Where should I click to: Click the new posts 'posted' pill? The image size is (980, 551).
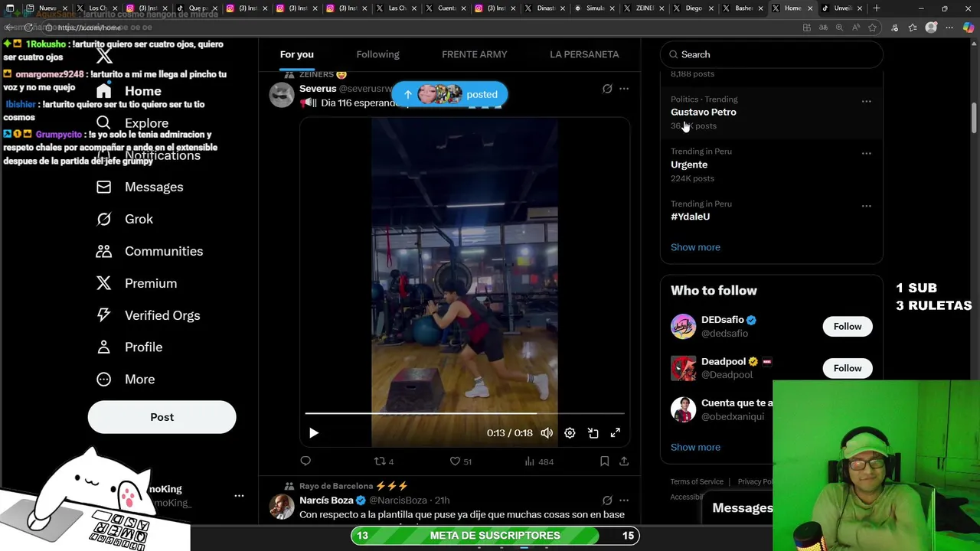pyautogui.click(x=449, y=94)
